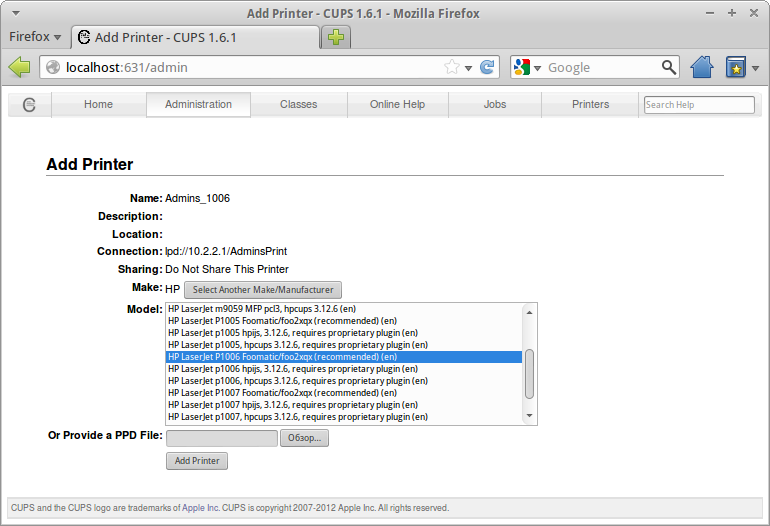Click the Обзор browse button

click(x=304, y=438)
